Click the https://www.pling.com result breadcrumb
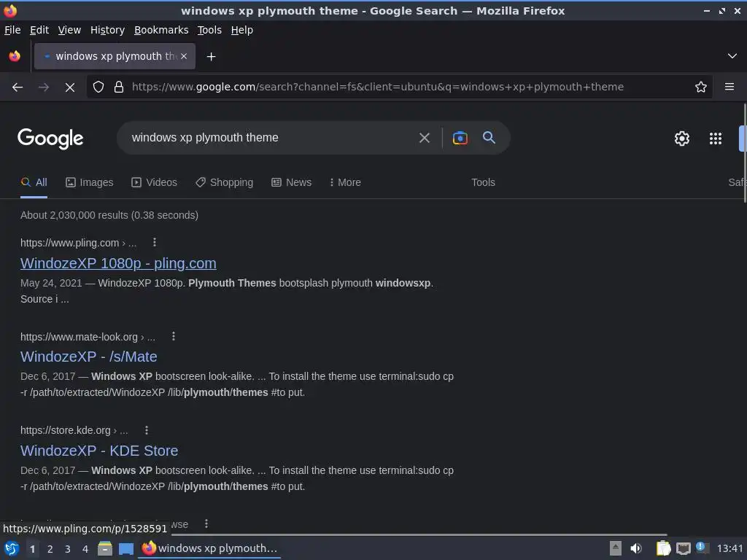 78,243
